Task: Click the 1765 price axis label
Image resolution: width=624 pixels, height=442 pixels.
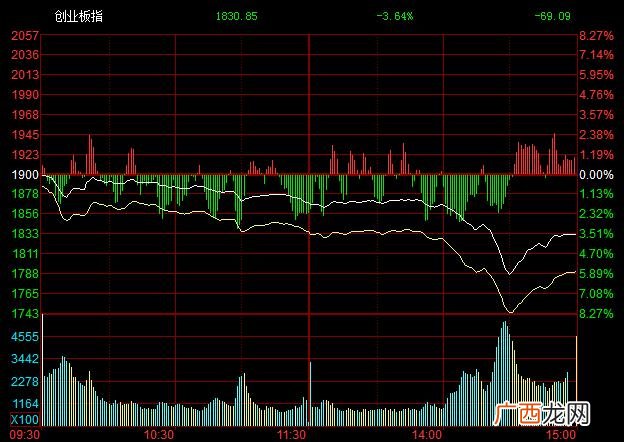Action: click(25, 294)
